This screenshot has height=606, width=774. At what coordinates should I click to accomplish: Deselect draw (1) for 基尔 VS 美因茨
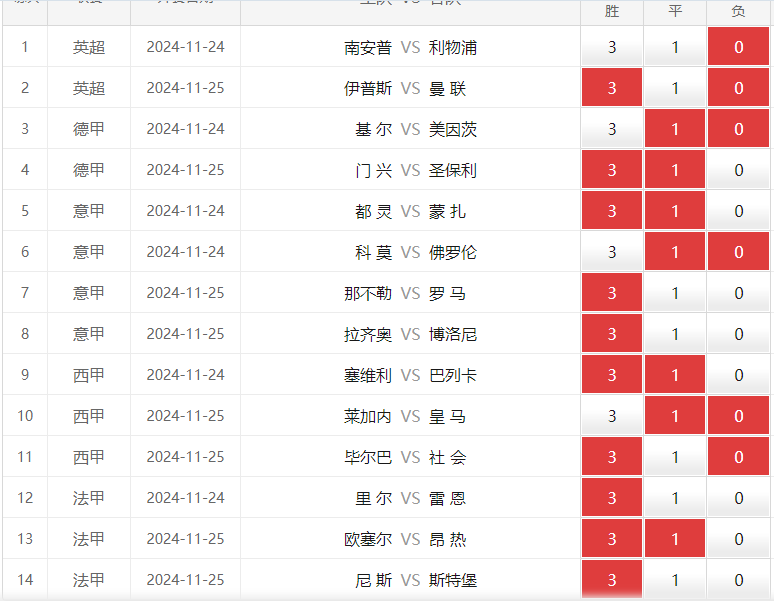675,129
